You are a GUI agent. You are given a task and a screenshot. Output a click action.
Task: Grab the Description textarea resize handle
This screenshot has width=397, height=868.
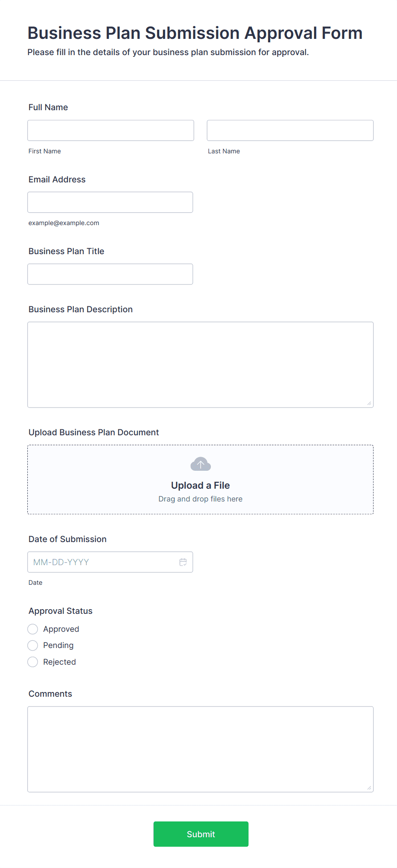tap(369, 403)
